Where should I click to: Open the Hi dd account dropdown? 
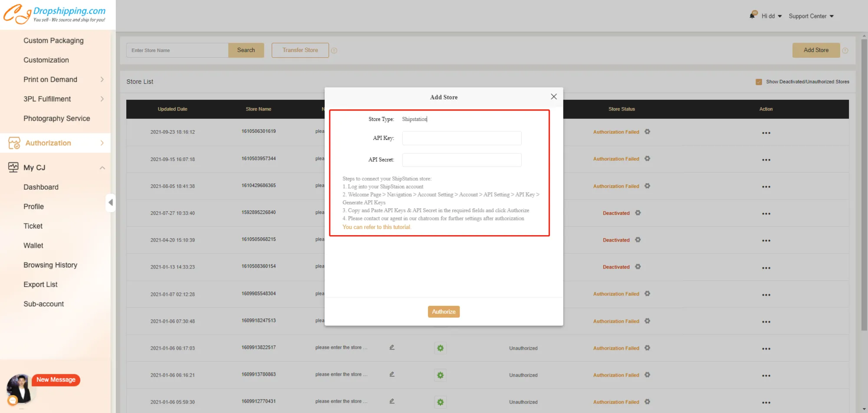coord(771,16)
